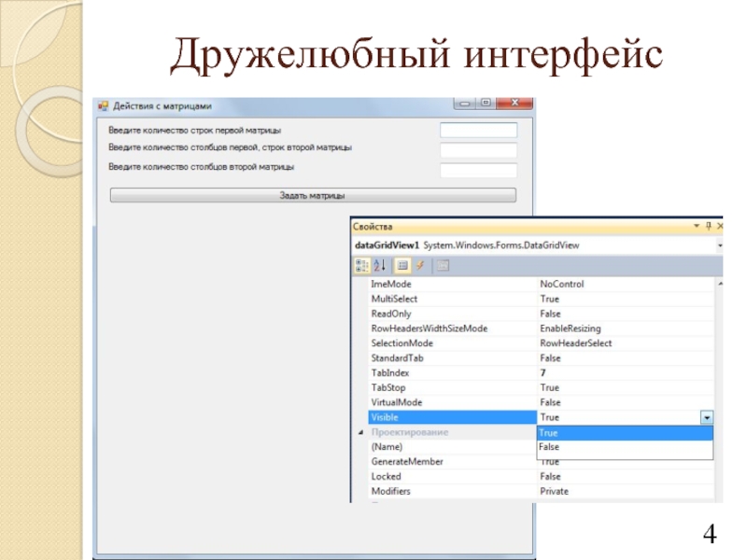Viewport: 747px width, 560px height.
Task: Select the GenerateMember property row
Action: (x=453, y=462)
